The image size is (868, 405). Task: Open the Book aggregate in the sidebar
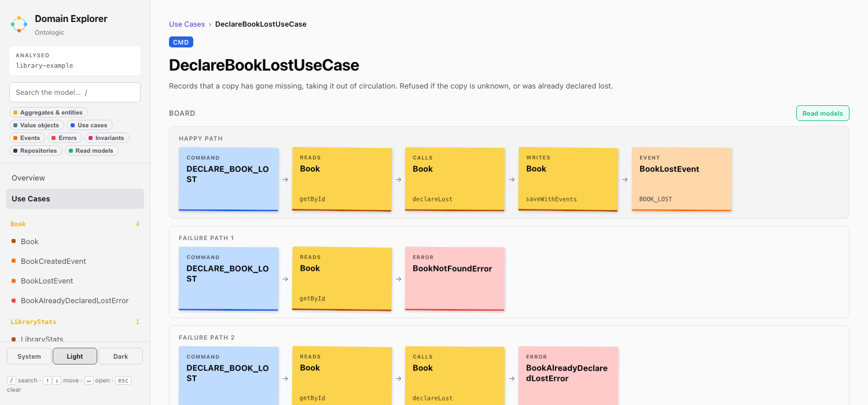tap(75, 241)
